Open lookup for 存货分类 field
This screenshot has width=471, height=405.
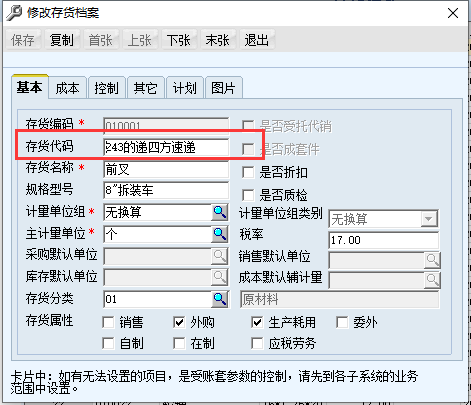tap(220, 299)
